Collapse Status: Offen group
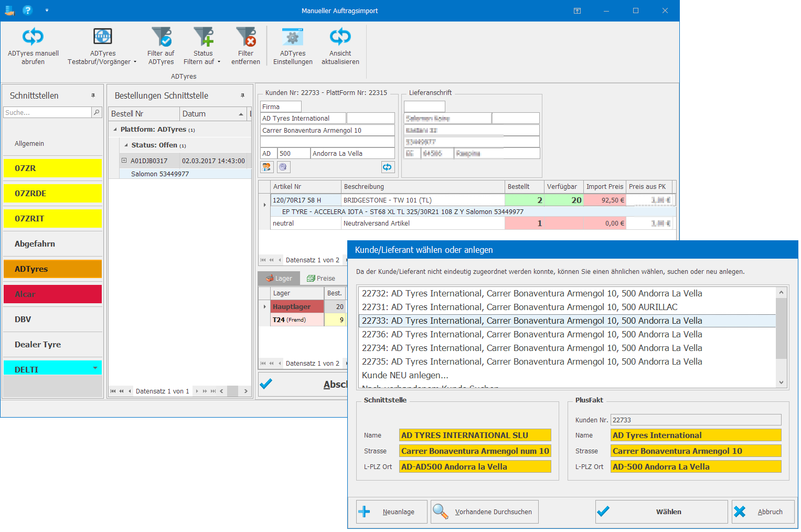Viewport: 801px width, 532px height. [x=126, y=145]
